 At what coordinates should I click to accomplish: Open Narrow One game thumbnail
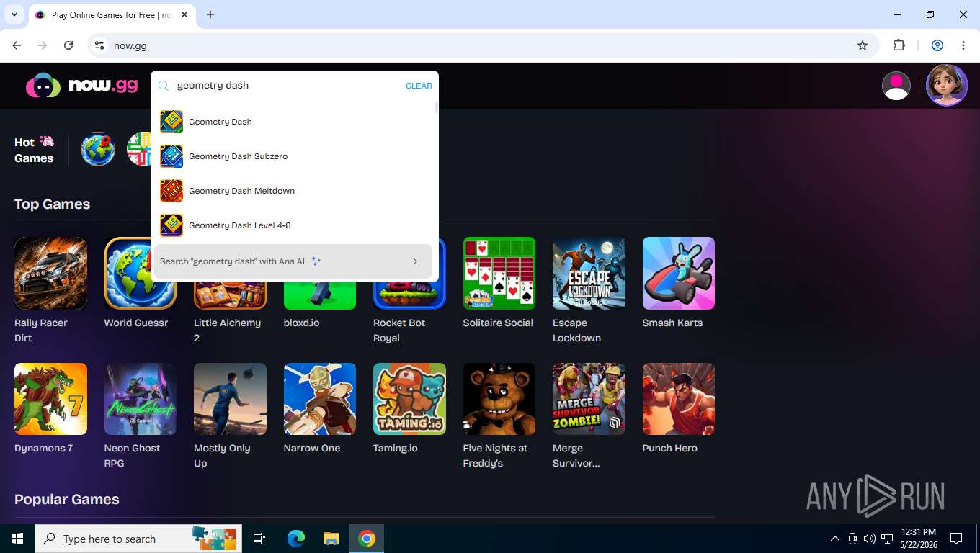(320, 399)
